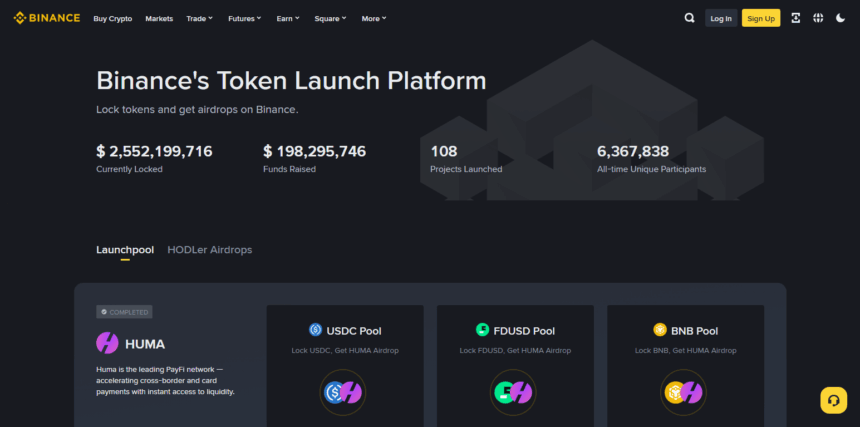Click the yellow Sign Up button

(761, 18)
